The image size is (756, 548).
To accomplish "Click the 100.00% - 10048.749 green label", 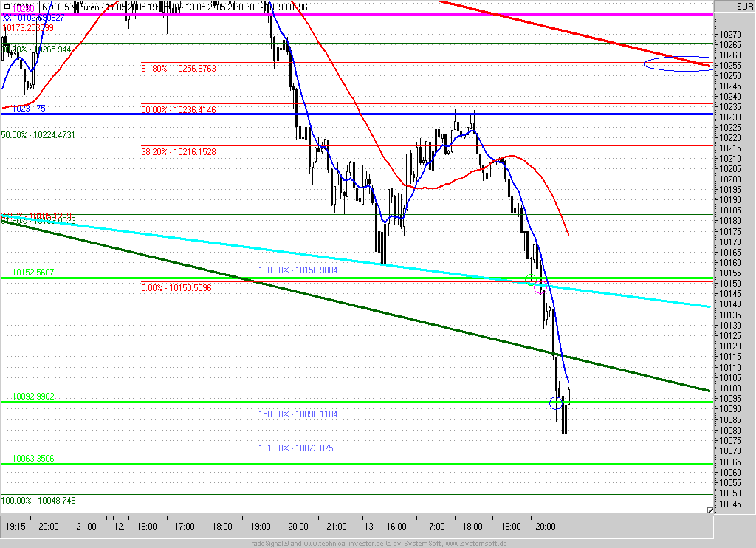I will click(x=38, y=501).
